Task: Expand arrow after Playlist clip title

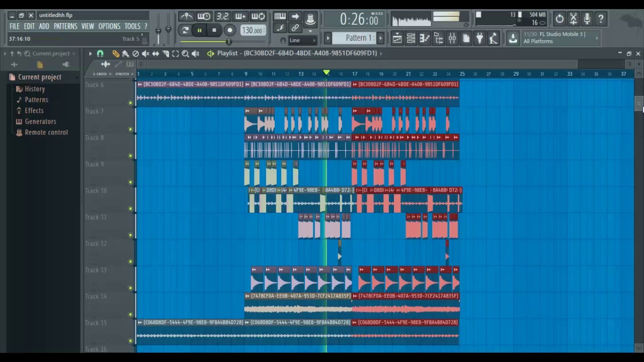Action: [x=381, y=53]
